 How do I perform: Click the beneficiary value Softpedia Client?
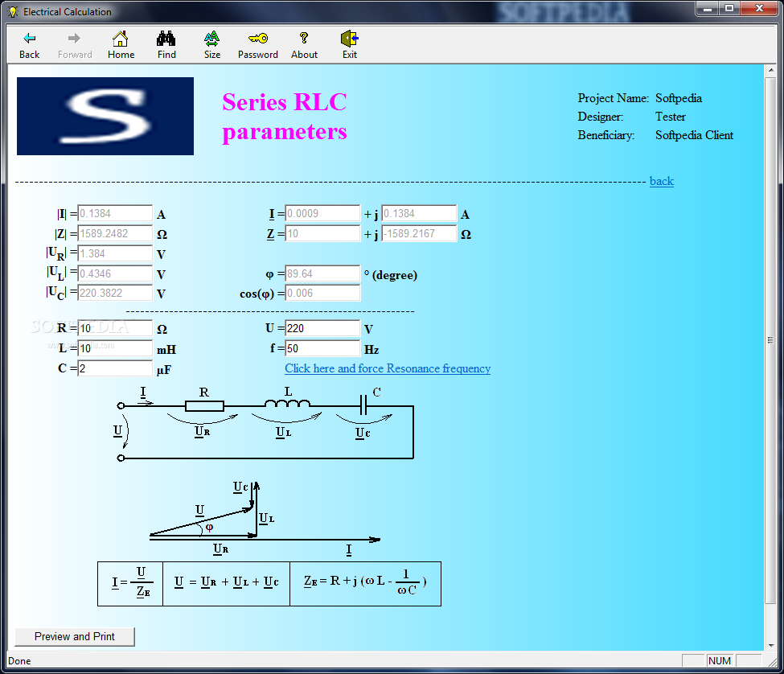point(694,135)
